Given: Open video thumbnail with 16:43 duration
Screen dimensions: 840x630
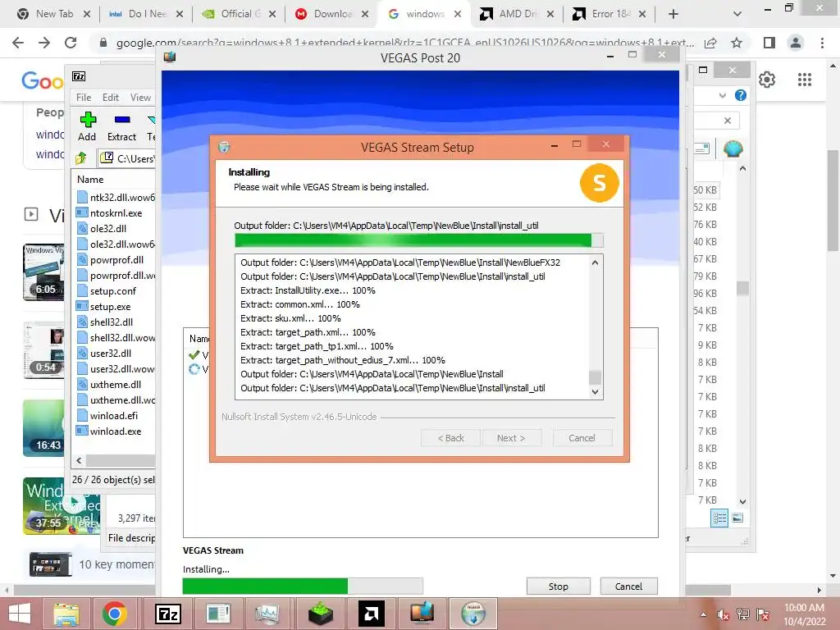Looking at the screenshot, I should click(43, 428).
